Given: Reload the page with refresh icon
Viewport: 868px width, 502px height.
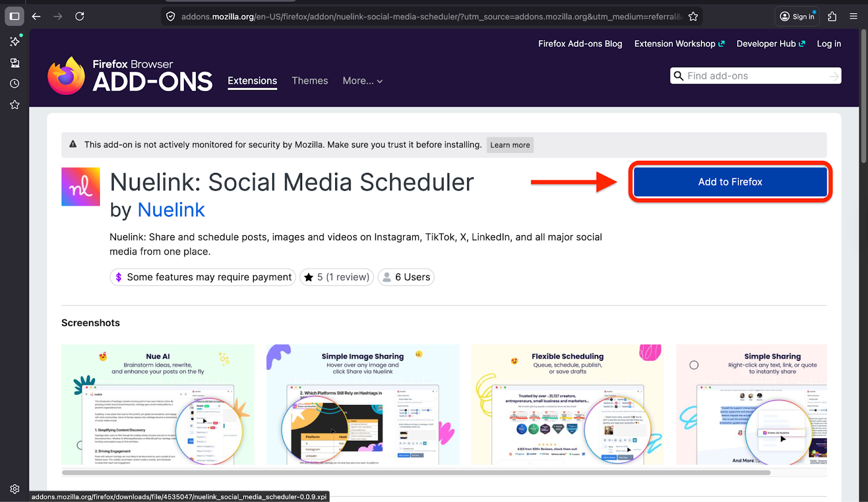Looking at the screenshot, I should (x=80, y=16).
